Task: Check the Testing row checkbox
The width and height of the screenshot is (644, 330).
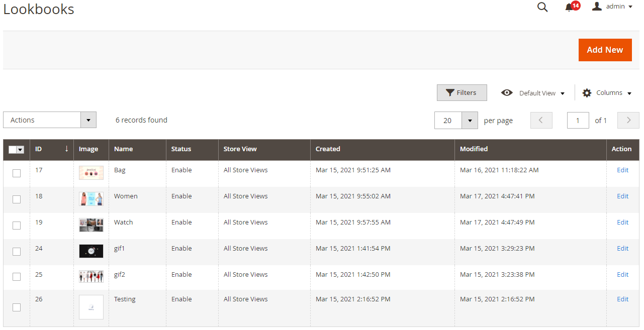Action: click(17, 307)
